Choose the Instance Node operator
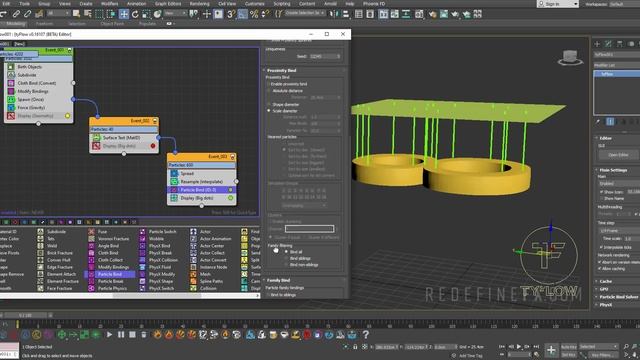 click(x=209, y=267)
